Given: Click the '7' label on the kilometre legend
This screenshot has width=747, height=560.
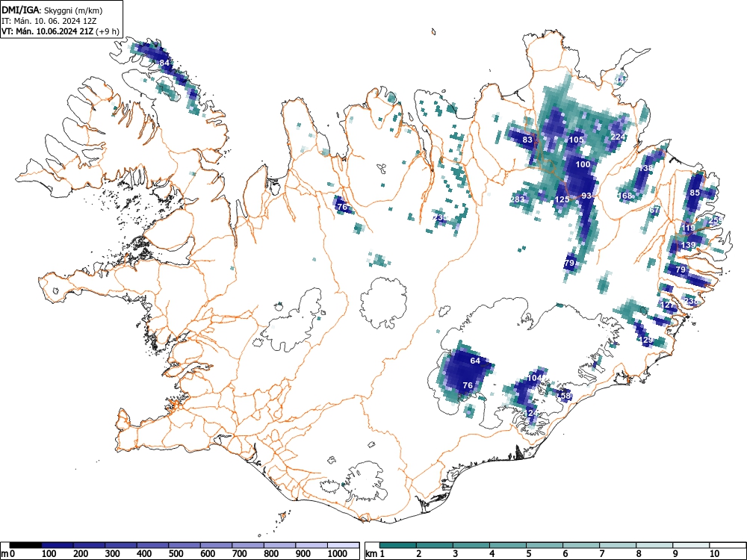Looking at the screenshot, I should (601, 554).
